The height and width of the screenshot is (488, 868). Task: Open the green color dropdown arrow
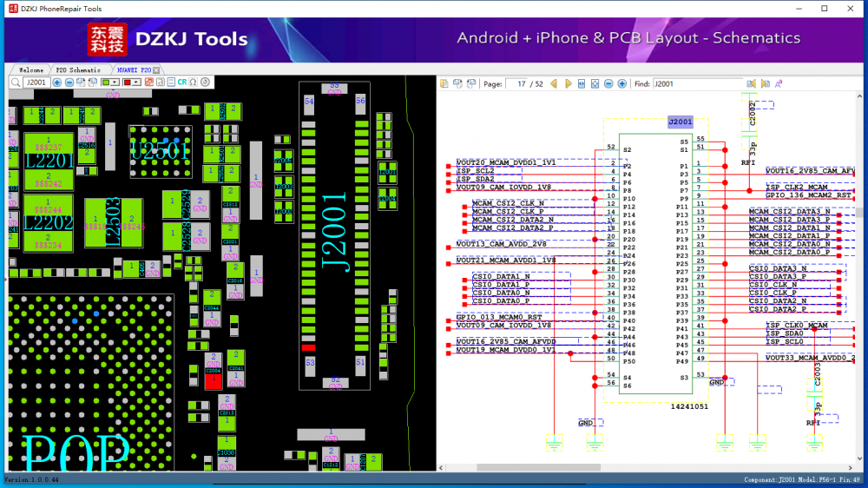pyautogui.click(x=115, y=82)
